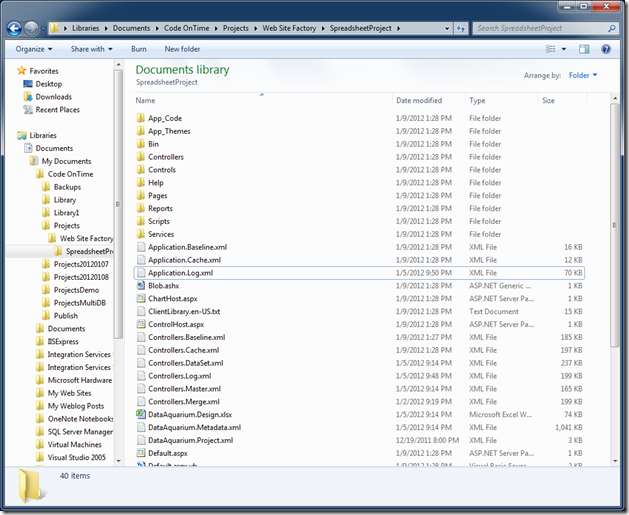Image resolution: width=629 pixels, height=515 pixels.
Task: Select Publish in the navigation tree
Action: pos(66,316)
